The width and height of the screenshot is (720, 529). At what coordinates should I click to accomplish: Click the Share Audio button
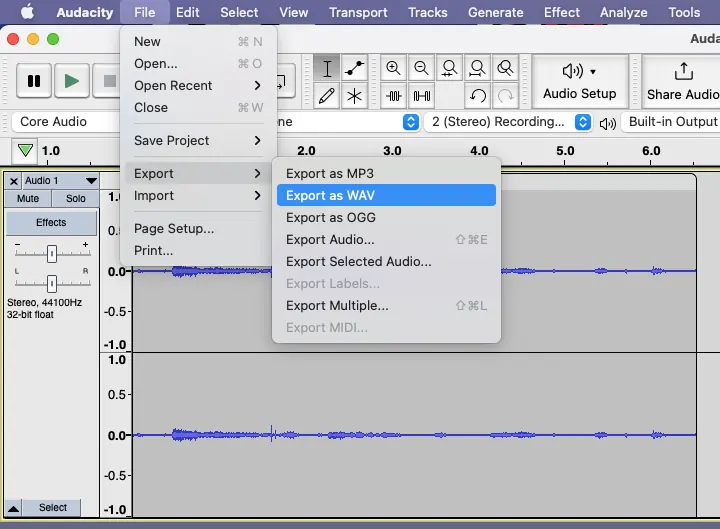coord(682,82)
